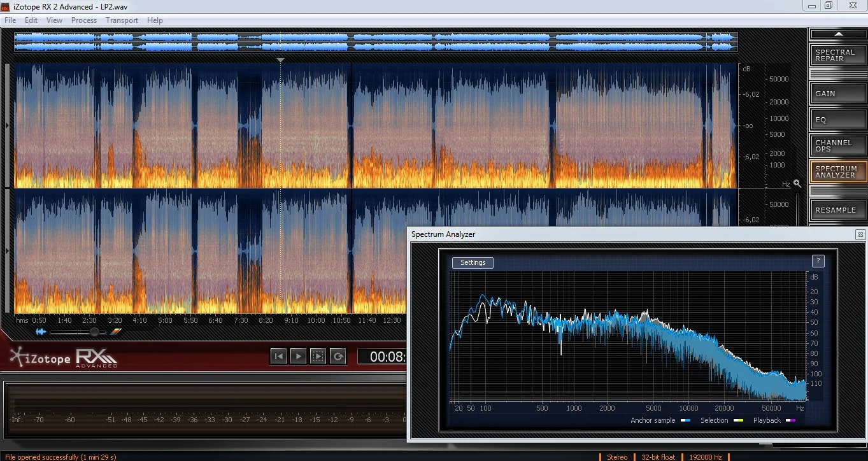Image resolution: width=868 pixels, height=461 pixels.
Task: Click the 5000 label on analyzer frequency axis
Action: coord(653,408)
